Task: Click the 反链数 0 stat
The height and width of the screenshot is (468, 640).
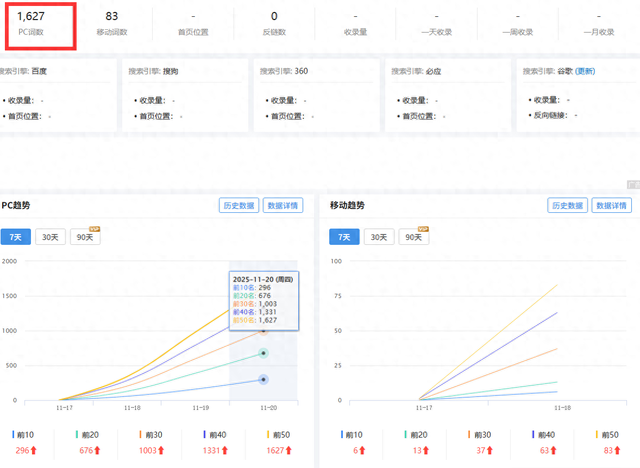Action: click(x=274, y=23)
